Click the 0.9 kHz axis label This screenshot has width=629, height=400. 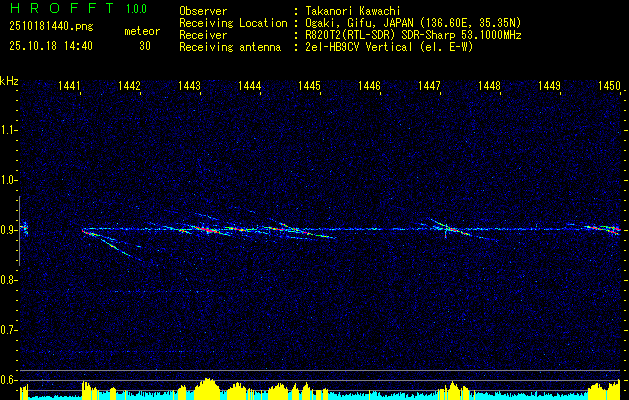tap(8, 230)
